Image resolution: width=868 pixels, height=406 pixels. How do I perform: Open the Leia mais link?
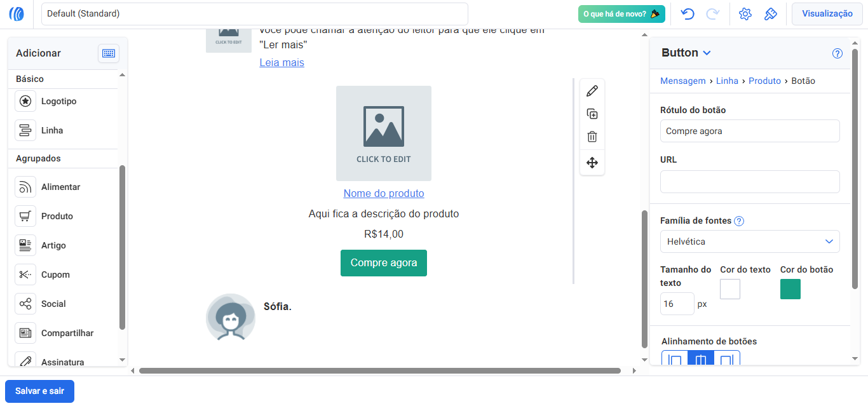tap(281, 62)
